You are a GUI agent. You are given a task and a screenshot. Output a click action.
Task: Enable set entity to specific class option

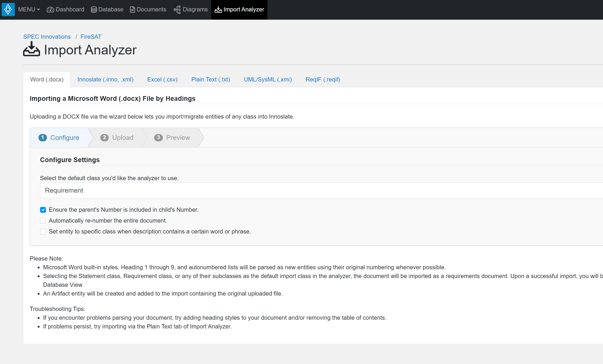43,232
